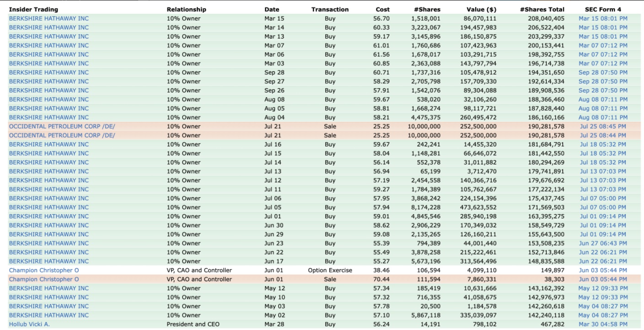Viewport: 644px width, 330px height.
Task: Click Berkshire Hathaway link in Jun 17 row
Action: pos(49,261)
